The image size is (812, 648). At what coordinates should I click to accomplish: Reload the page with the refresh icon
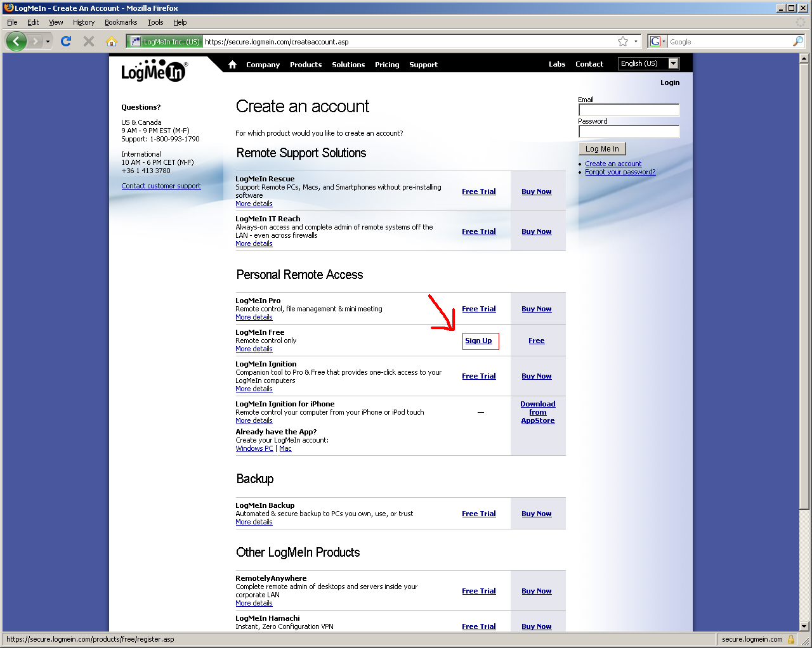[x=66, y=41]
